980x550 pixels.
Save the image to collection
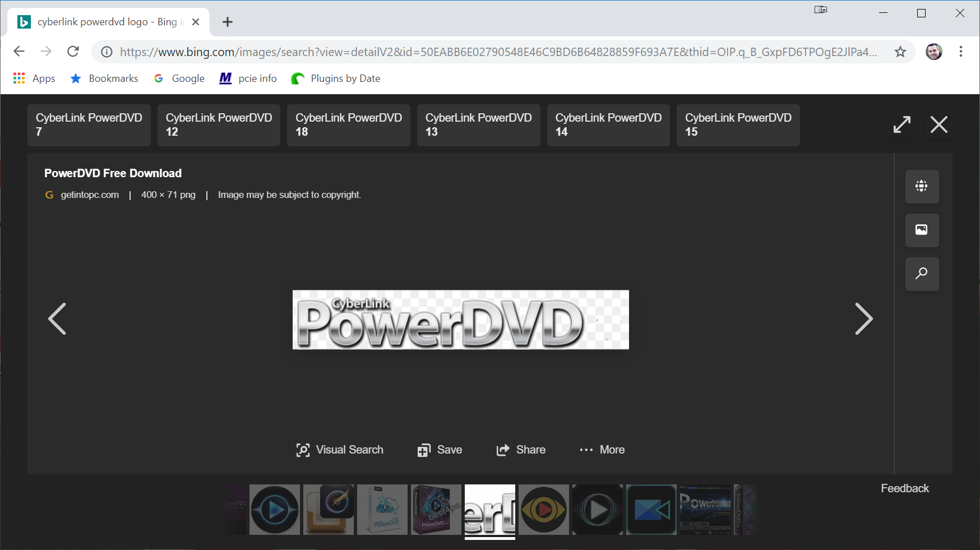point(440,450)
